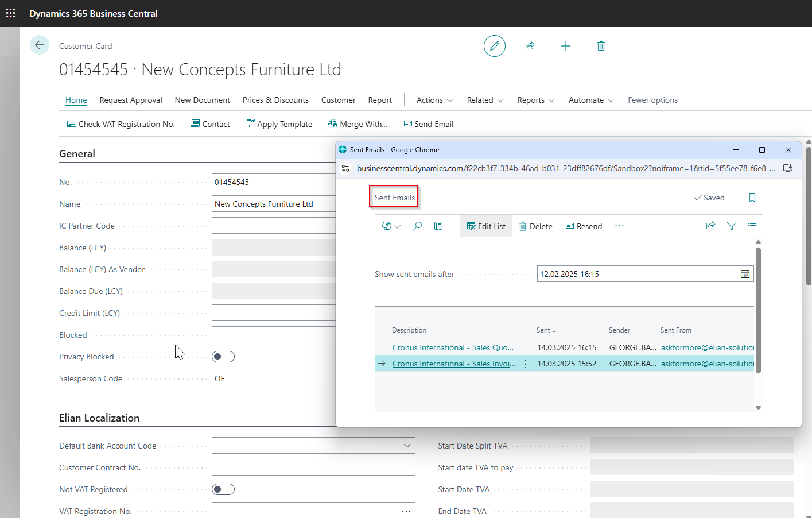The image size is (812, 518).
Task: Click the Customer Card page scrollbar
Action: coord(809,215)
